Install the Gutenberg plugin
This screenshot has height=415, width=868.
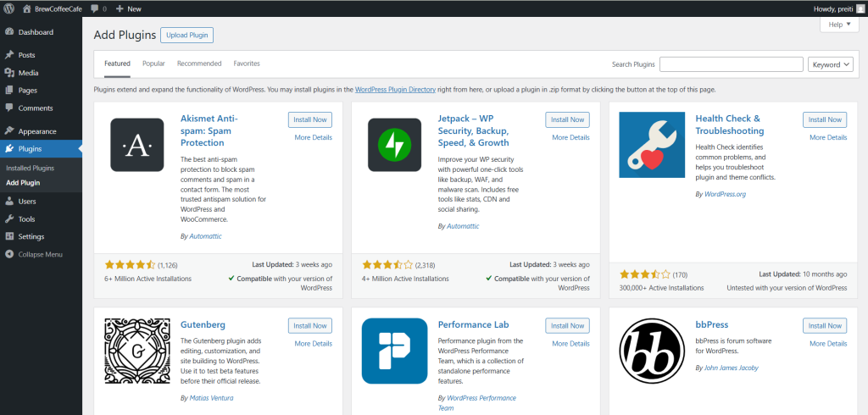point(310,325)
